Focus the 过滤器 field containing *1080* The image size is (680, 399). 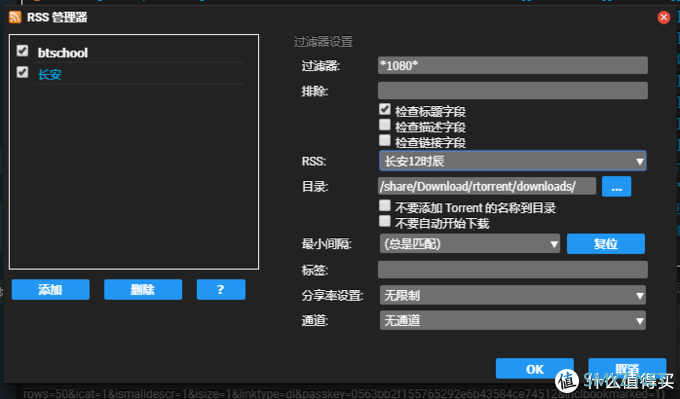513,65
